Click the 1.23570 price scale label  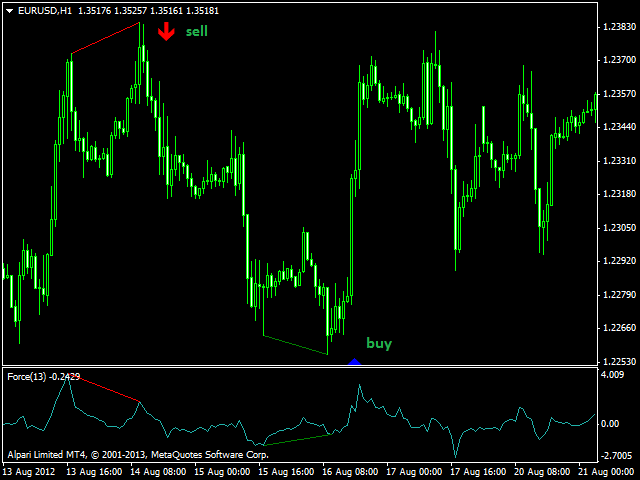click(619, 93)
